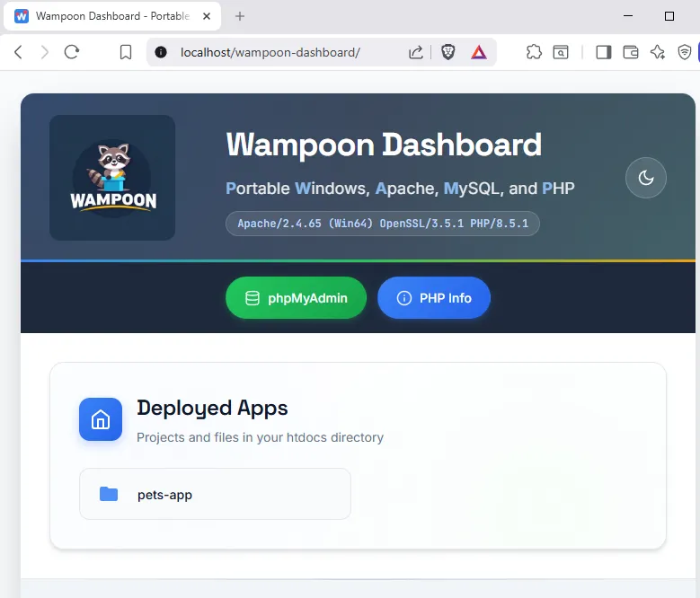Maximize the browser window

(x=669, y=16)
